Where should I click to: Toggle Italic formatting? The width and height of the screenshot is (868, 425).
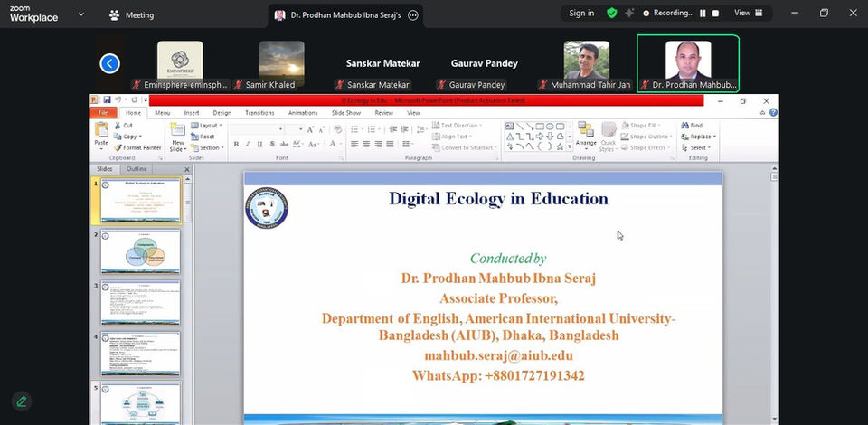point(248,144)
